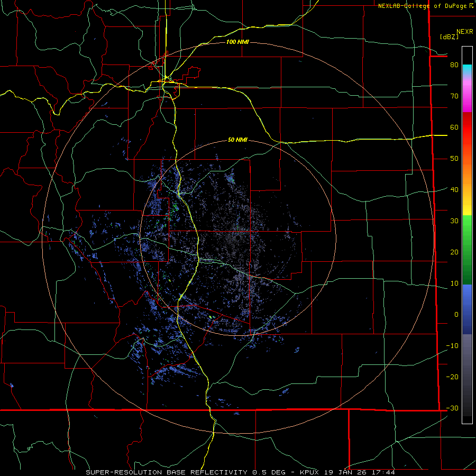Click the "NEXR" label above the color scale
The width and height of the screenshot is (476, 476).
point(465,32)
